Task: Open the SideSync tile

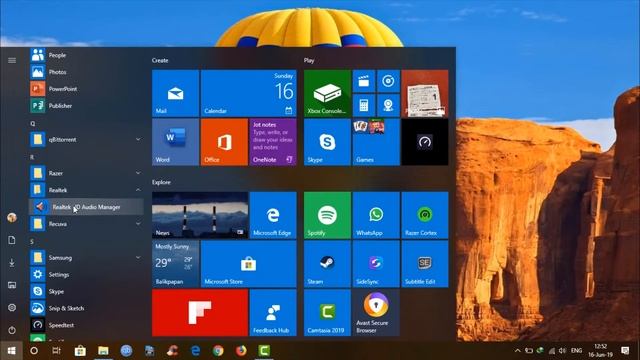Action: point(376,264)
